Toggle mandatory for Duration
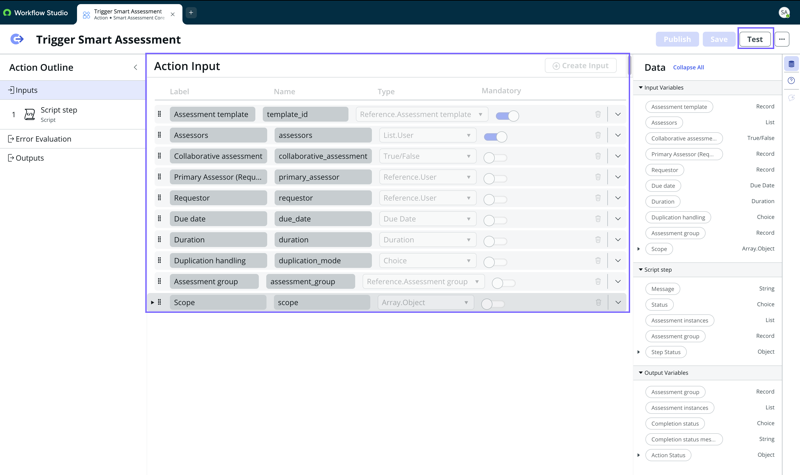Screen dimensions: 800x475 click(495, 241)
